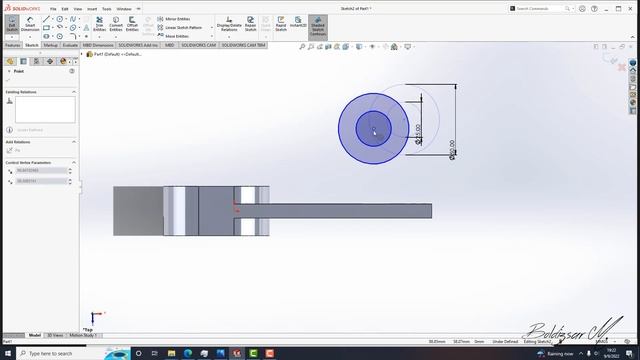Open the Window menu
640x360 pixels.
click(124, 9)
